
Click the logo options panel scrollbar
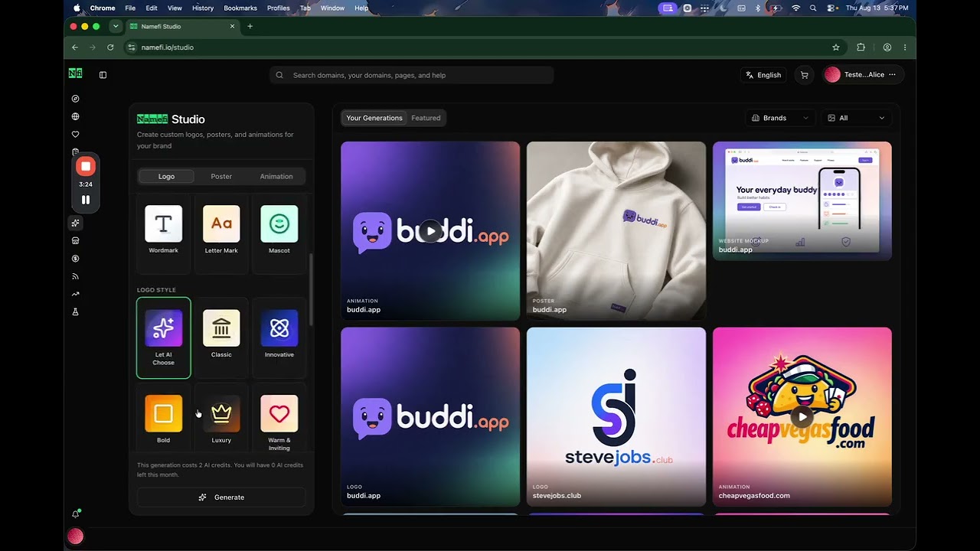point(310,289)
